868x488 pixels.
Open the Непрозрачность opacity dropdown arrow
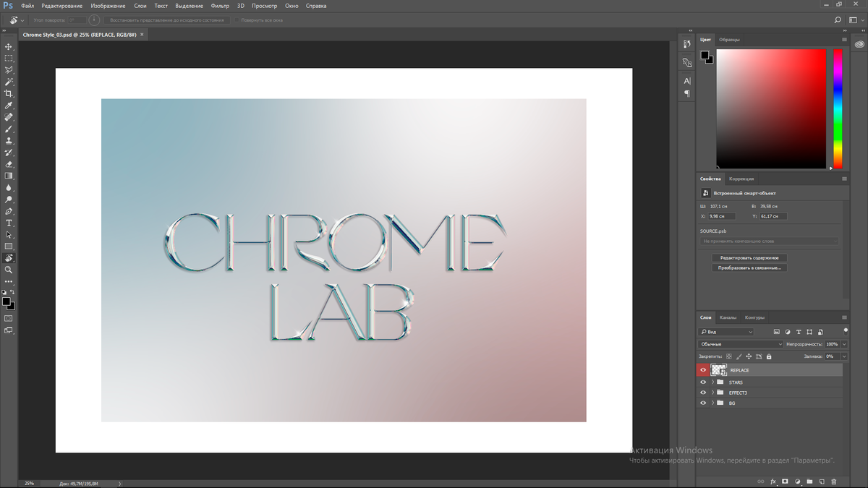click(x=844, y=344)
